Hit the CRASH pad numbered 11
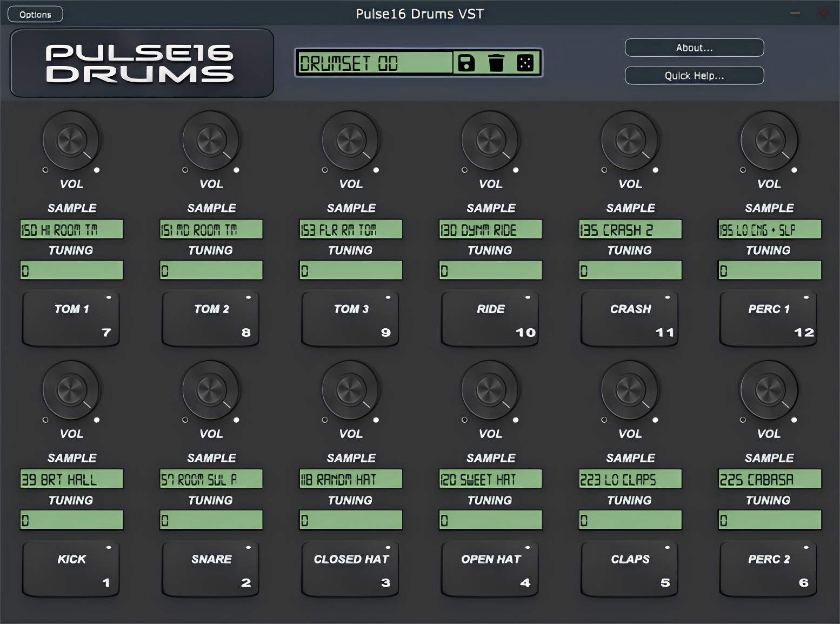 (x=629, y=319)
